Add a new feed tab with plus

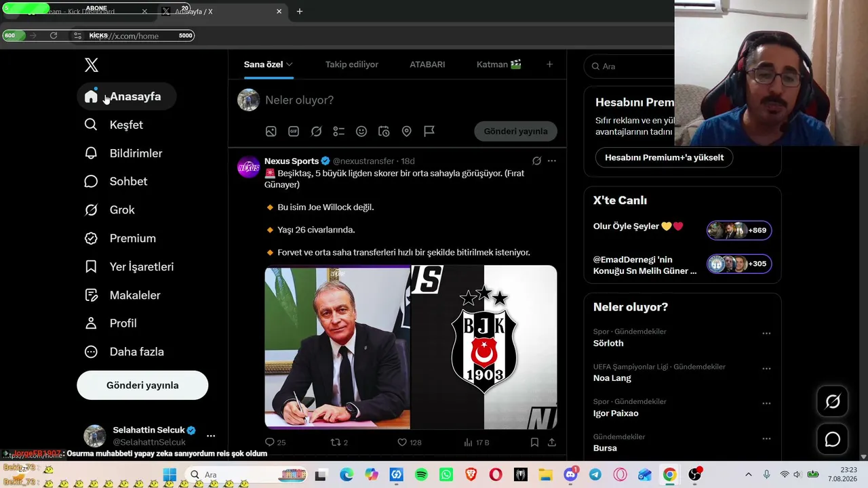click(550, 64)
